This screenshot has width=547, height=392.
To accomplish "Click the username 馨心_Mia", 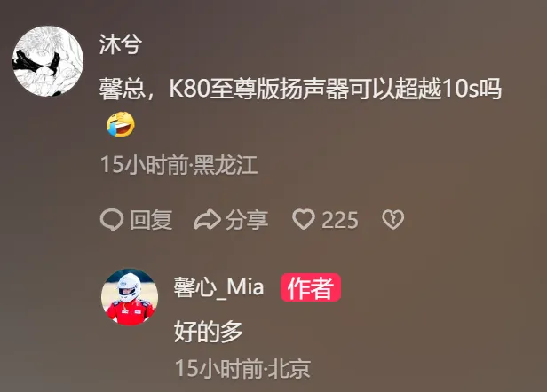I will [x=218, y=287].
